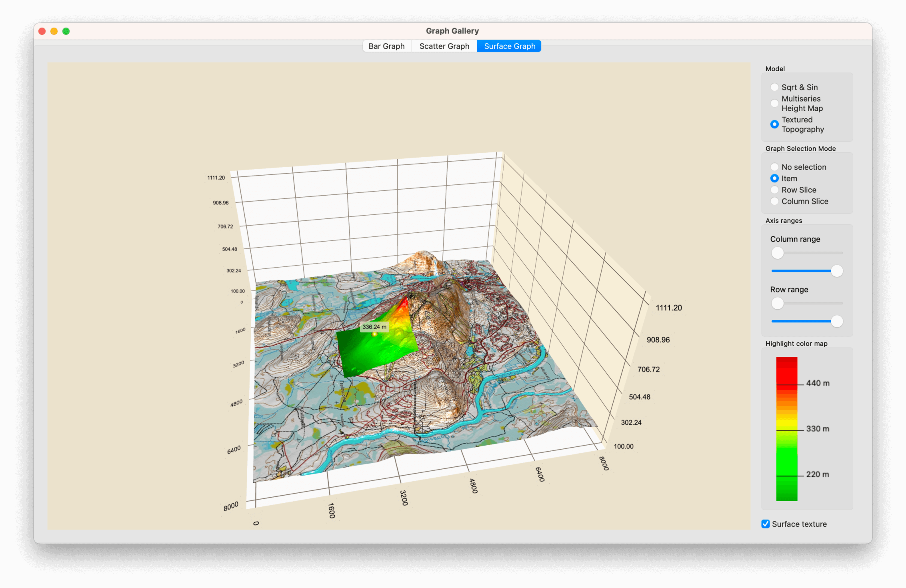The width and height of the screenshot is (906, 588).
Task: Select the Sqrt & Sin model
Action: (774, 87)
